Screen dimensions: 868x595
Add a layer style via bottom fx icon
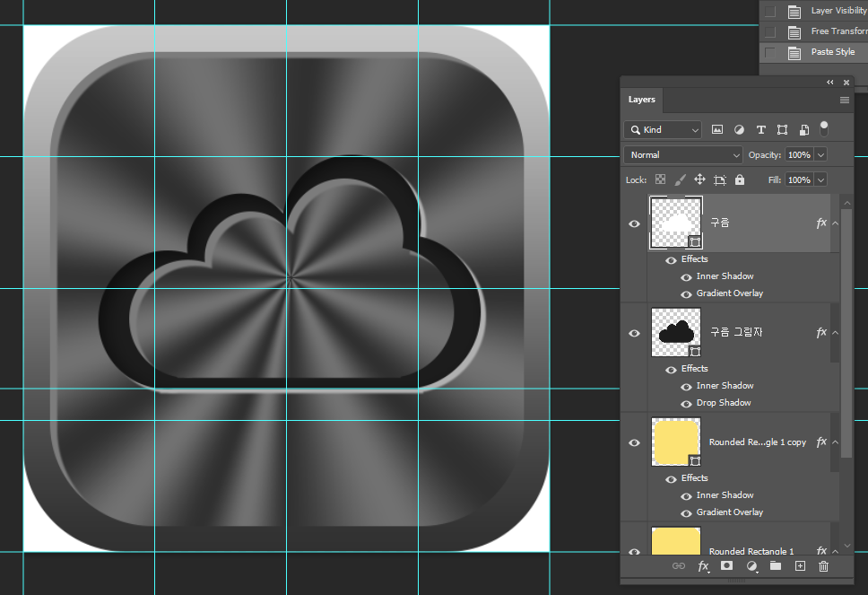[x=703, y=565]
